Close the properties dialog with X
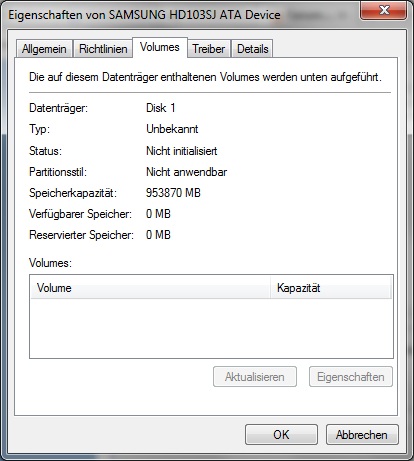Screen dimensions: 414x461 (384, 11)
